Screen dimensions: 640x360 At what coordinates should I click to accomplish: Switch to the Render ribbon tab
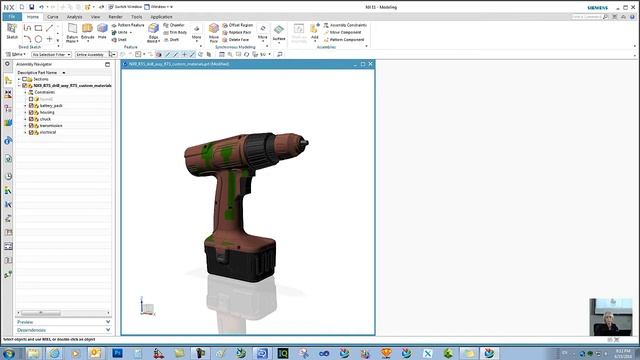click(116, 17)
